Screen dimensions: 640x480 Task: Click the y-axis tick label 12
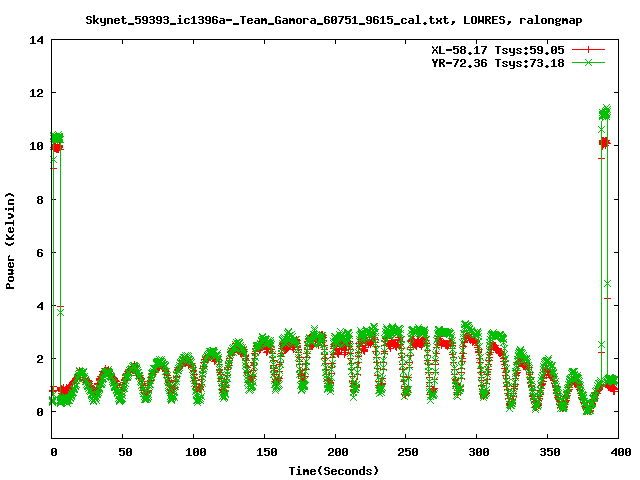pos(37,93)
